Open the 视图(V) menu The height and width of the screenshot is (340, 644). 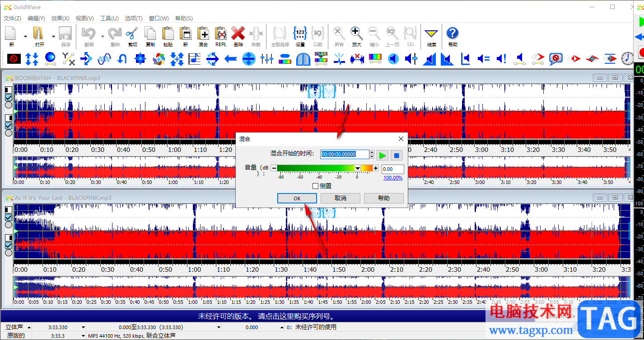(x=84, y=19)
